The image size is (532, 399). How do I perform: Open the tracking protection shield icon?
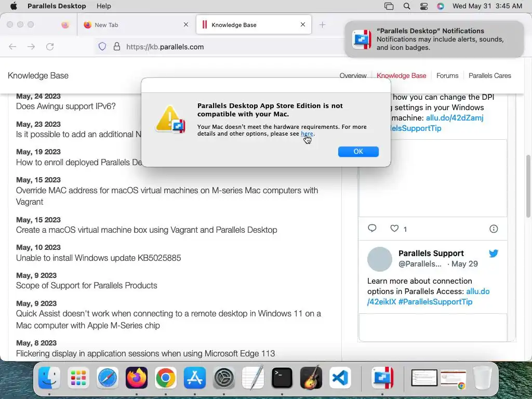pyautogui.click(x=102, y=46)
